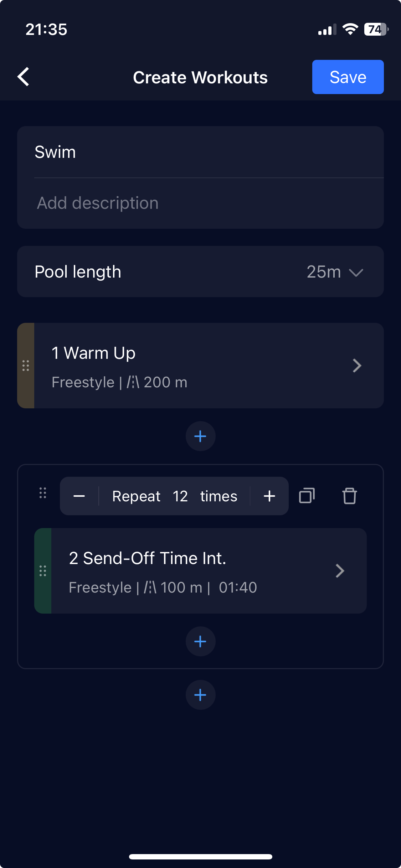This screenshot has width=401, height=868.
Task: Add a step inside the repeat block
Action: click(x=200, y=641)
